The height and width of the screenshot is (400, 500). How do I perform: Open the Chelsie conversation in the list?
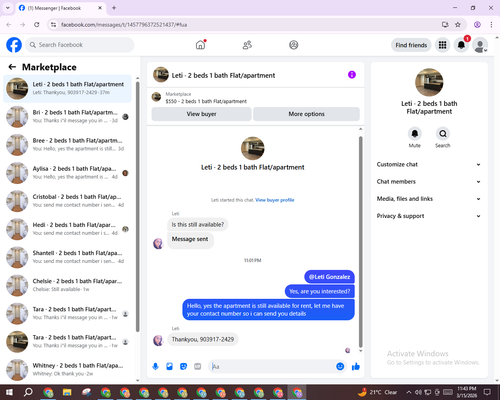(x=67, y=285)
